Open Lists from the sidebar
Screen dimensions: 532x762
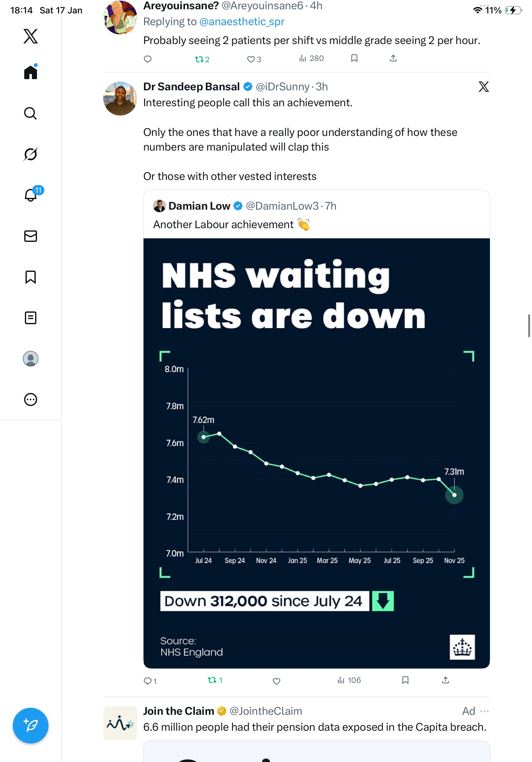tap(31, 317)
